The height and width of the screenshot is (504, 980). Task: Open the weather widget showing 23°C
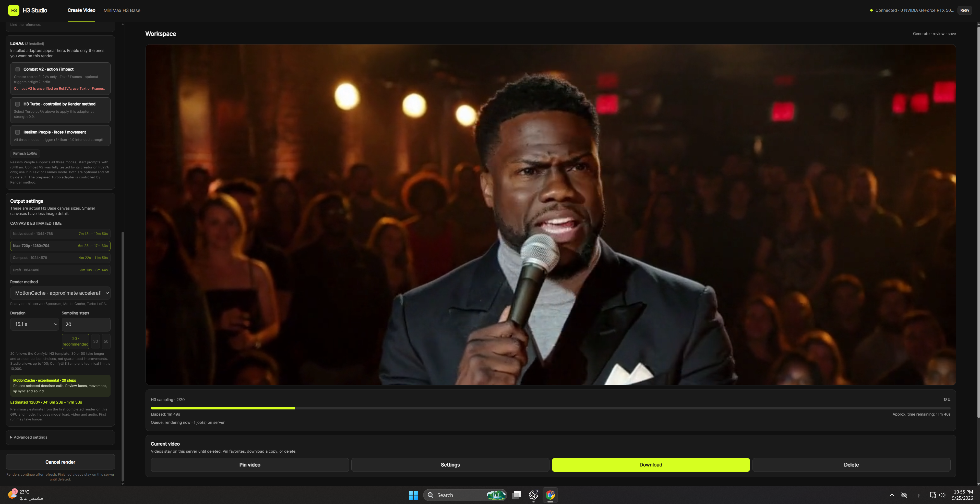coord(26,495)
